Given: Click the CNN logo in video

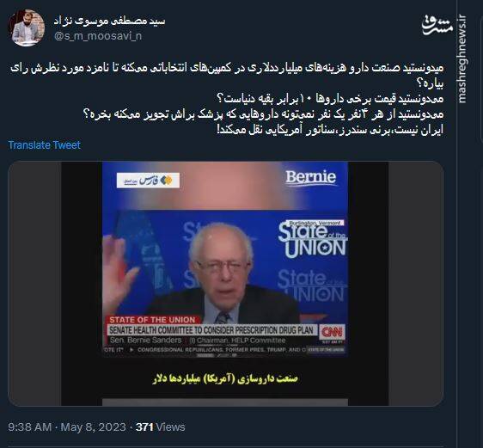Looking at the screenshot, I should pyautogui.click(x=332, y=332).
